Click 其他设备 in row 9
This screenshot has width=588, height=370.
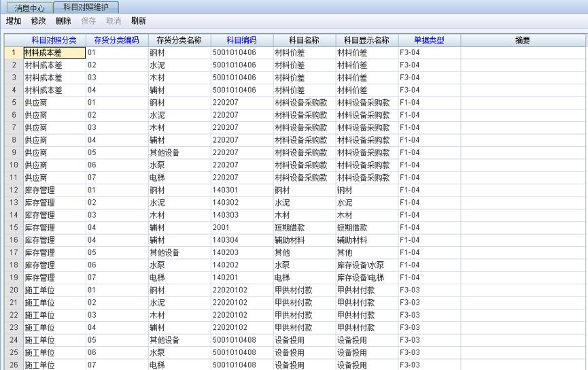179,153
